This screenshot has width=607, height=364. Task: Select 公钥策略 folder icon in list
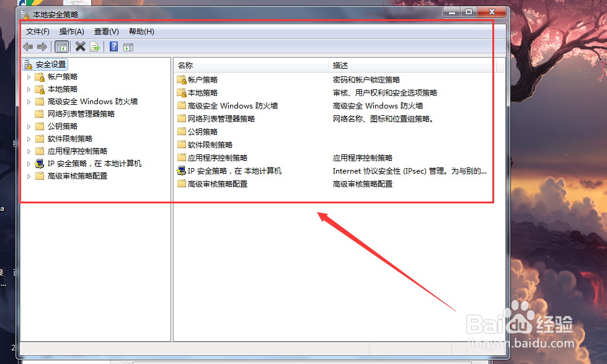[x=182, y=131]
